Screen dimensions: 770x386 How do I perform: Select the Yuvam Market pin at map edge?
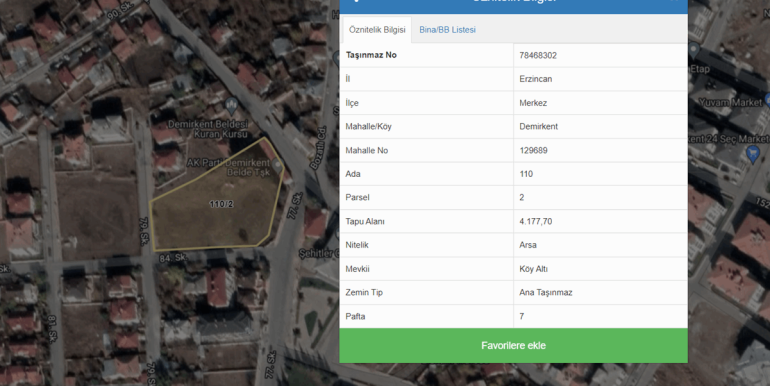[x=767, y=98]
